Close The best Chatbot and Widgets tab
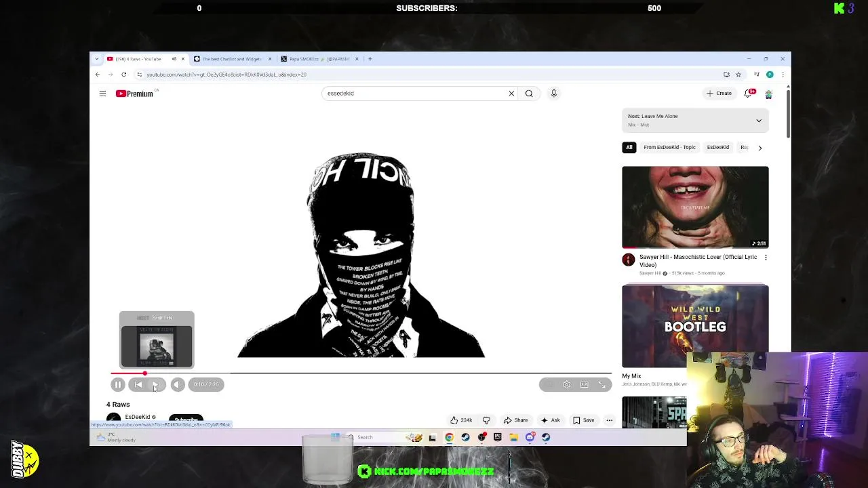The height and width of the screenshot is (488, 868). [x=270, y=59]
